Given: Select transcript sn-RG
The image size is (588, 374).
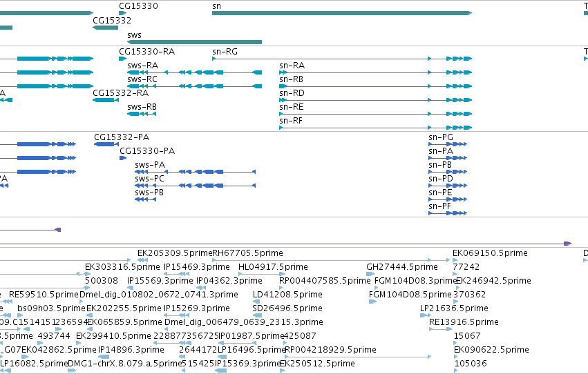Looking at the screenshot, I should click(341, 59).
